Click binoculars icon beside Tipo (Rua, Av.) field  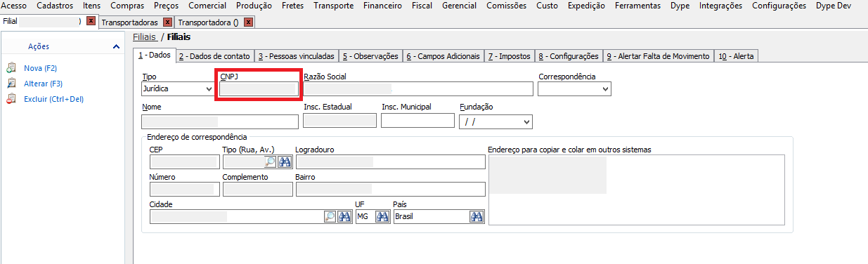pos(284,161)
